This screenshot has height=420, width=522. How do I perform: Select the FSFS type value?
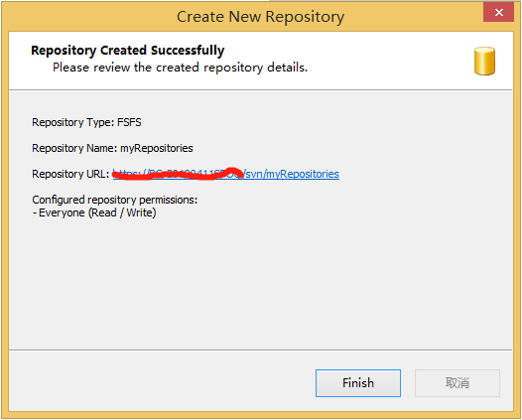[x=129, y=122]
